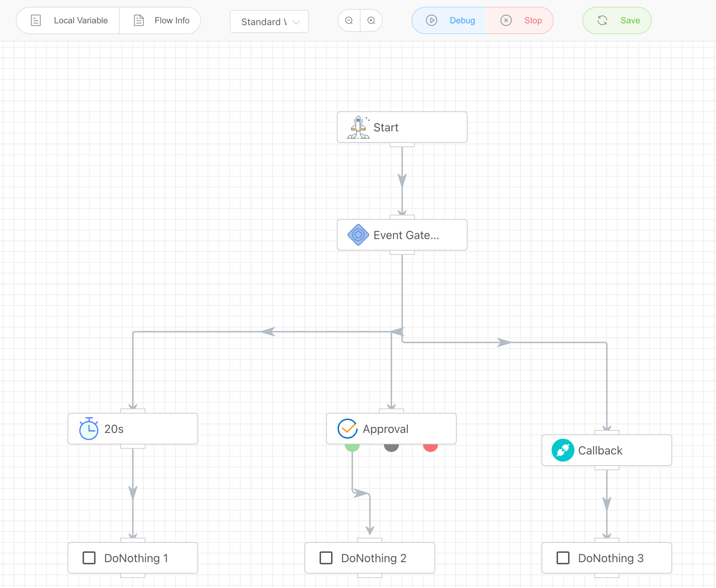Click the Approval checkmark circle icon
The height and width of the screenshot is (588, 716).
[347, 429]
